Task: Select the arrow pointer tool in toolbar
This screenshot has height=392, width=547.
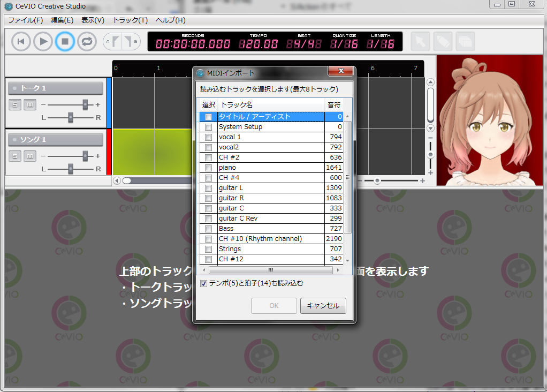Action: [x=420, y=42]
